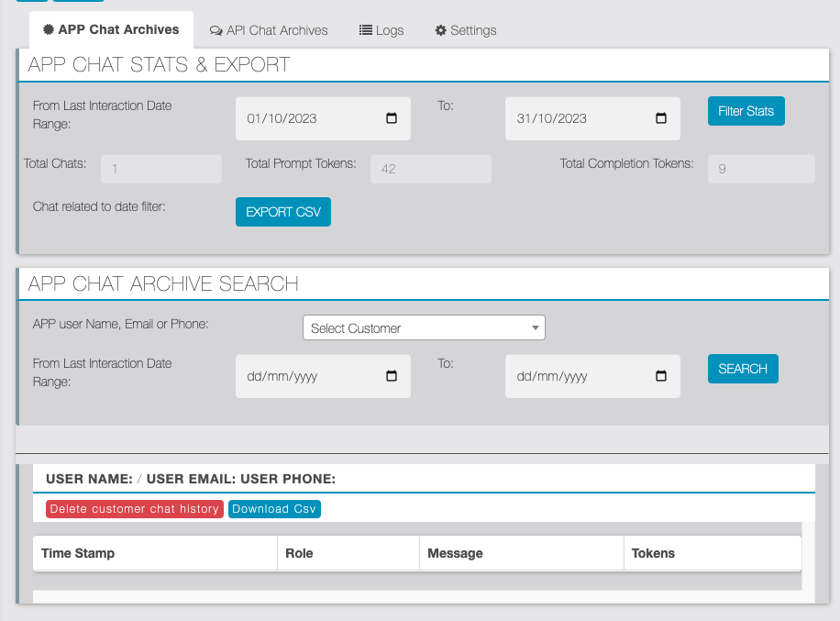Click the EXPORT CSV button
Screen dimensions: 840x621
point(283,212)
